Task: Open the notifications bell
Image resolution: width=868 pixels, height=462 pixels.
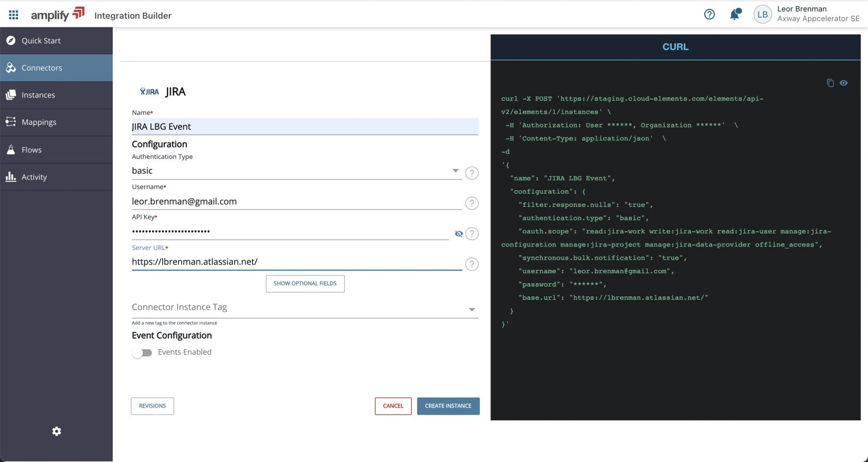Action: tap(734, 14)
